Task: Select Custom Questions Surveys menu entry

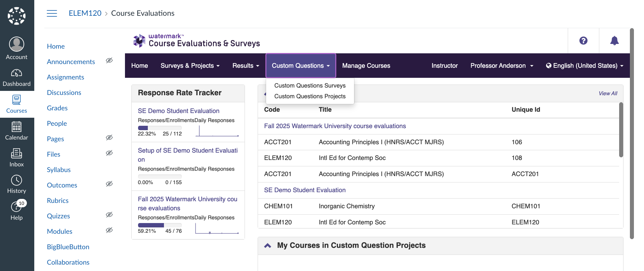Action: coord(310,86)
